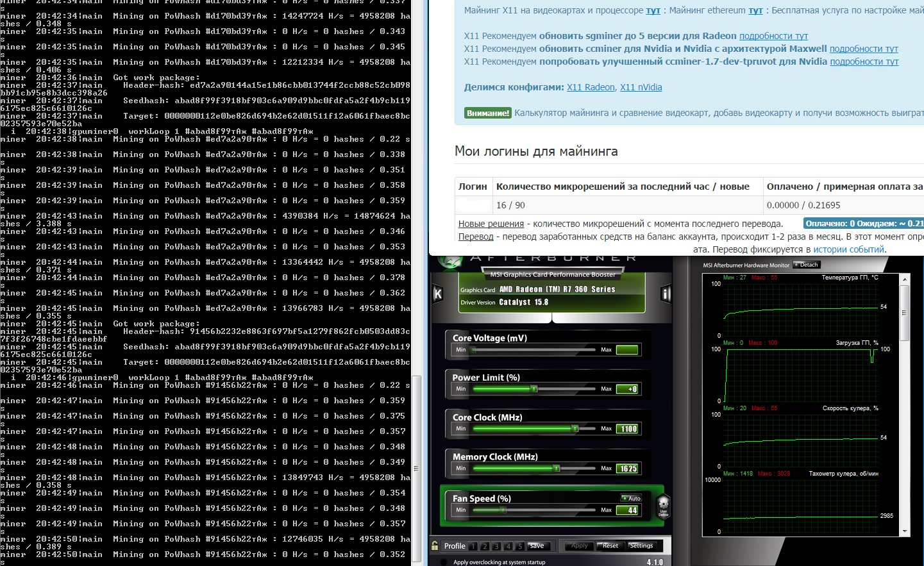Open the Afterburner info "i" icon
Image resolution: width=924 pixels, height=566 pixels.
pyautogui.click(x=666, y=294)
